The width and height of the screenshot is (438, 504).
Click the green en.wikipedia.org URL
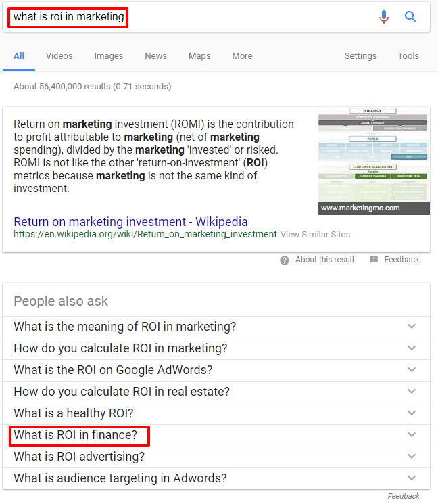tap(145, 234)
